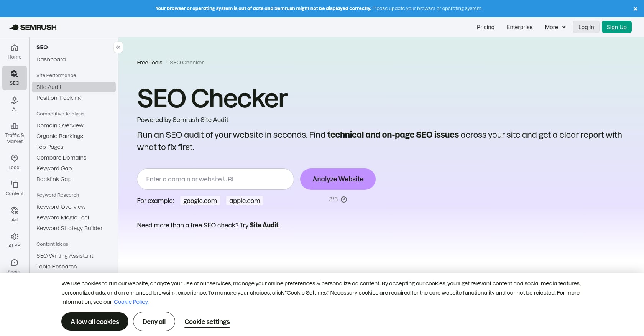Open Cookie settings

pyautogui.click(x=207, y=322)
